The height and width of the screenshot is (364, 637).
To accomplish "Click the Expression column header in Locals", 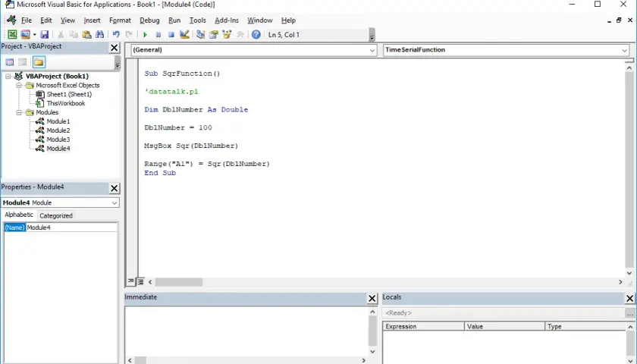I will tap(423, 326).
